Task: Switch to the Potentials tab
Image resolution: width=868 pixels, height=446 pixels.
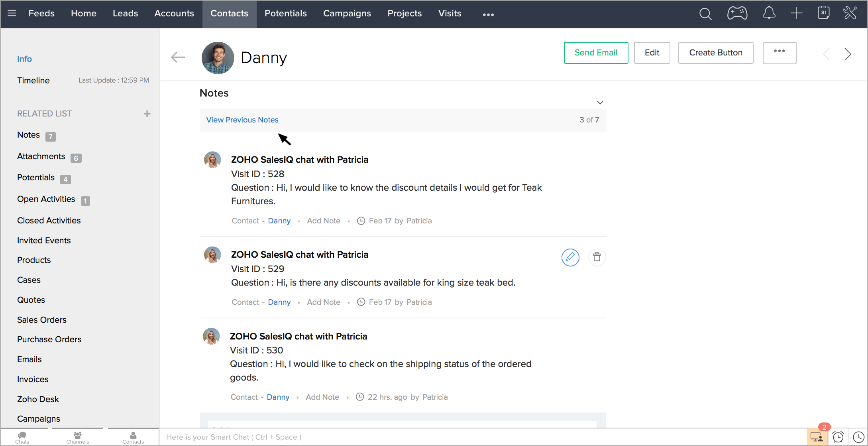Action: (x=285, y=13)
